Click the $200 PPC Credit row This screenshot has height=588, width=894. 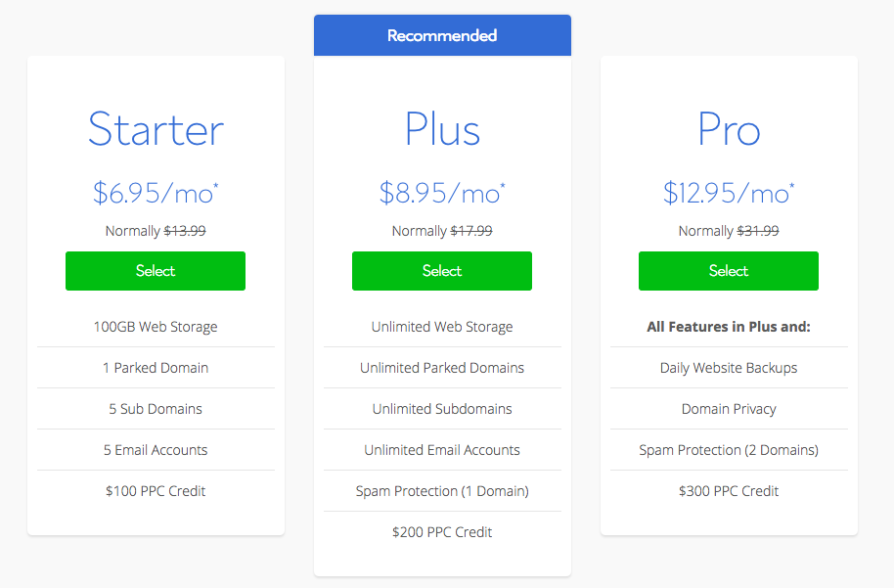tap(442, 532)
